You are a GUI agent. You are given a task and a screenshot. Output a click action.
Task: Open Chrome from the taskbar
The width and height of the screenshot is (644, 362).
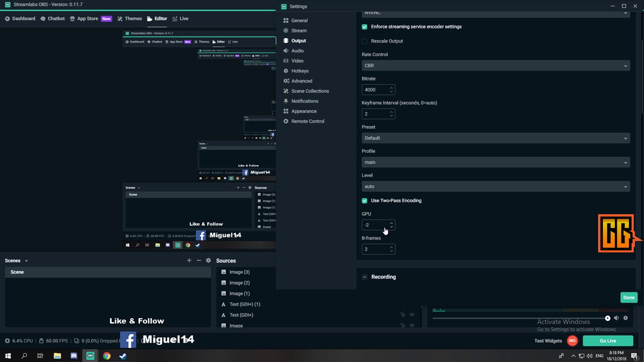pyautogui.click(x=107, y=356)
